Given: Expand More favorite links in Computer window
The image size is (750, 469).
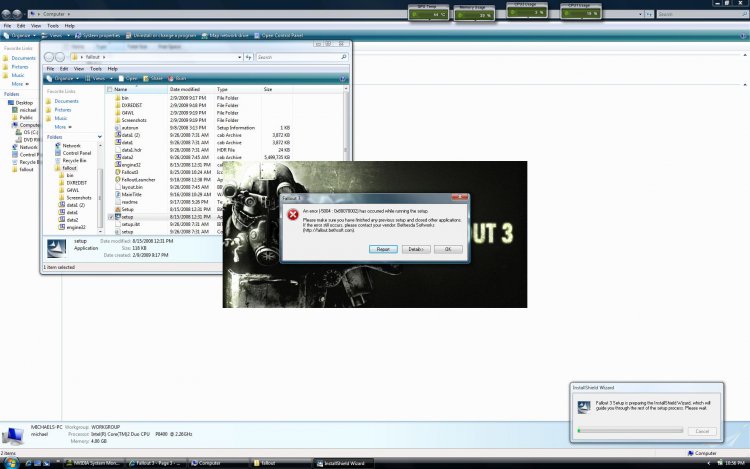Looking at the screenshot, I should [x=20, y=84].
